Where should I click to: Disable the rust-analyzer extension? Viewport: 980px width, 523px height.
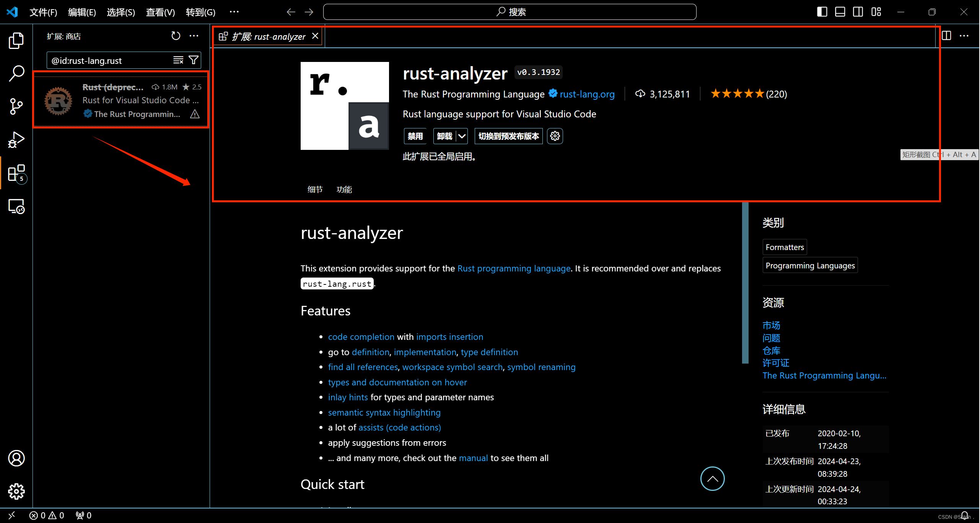(415, 136)
